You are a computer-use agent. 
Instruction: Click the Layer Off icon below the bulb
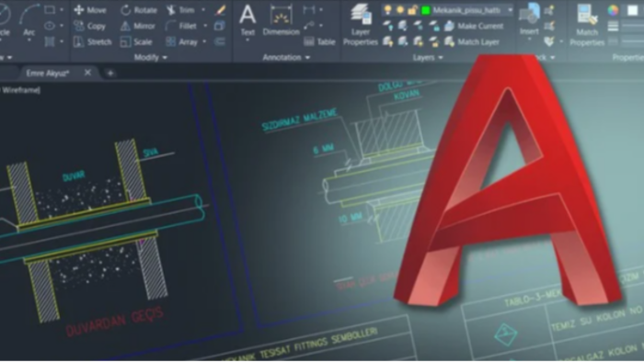(387, 26)
